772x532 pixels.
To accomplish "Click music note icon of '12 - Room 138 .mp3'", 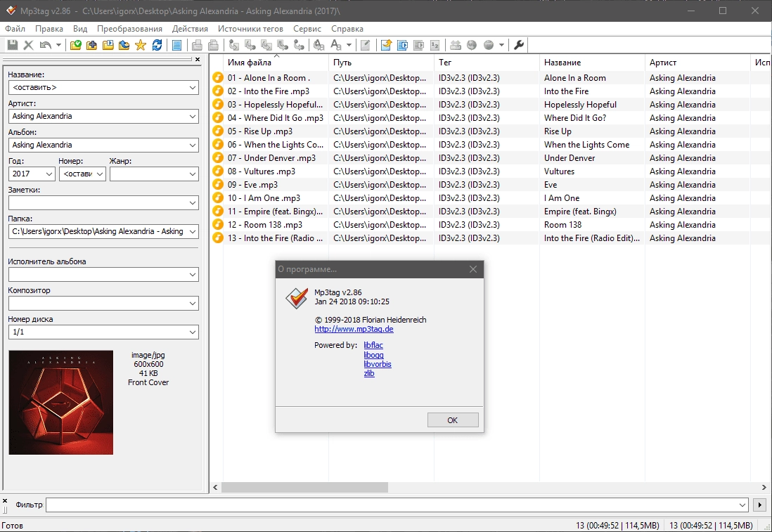I will (x=218, y=224).
